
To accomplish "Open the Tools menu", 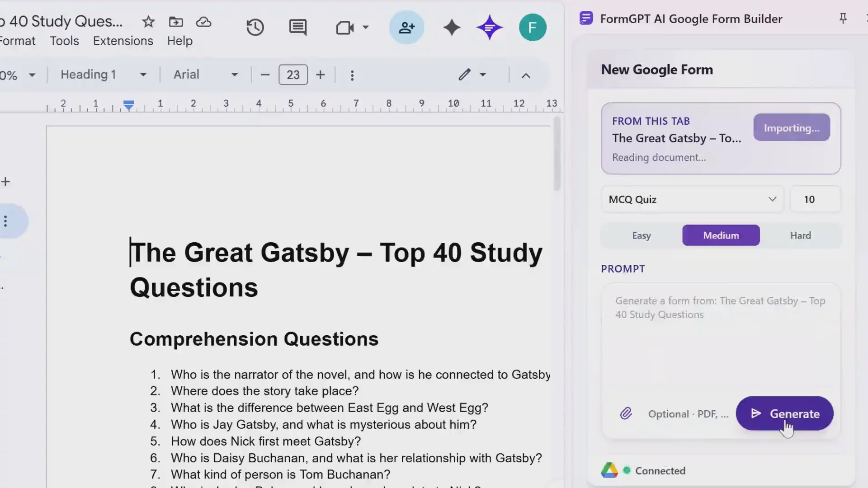I will pyautogui.click(x=64, y=41).
